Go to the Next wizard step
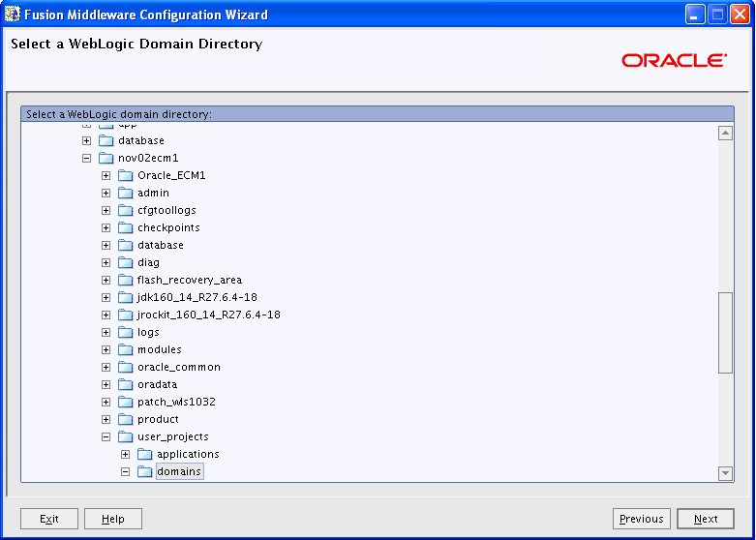Screen dimensions: 756x540 pos(706,519)
